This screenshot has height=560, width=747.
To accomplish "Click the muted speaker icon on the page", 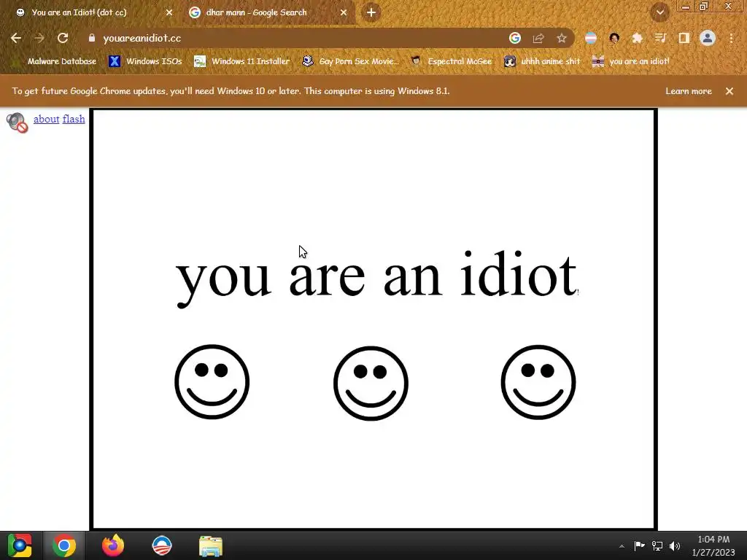I will (18, 122).
